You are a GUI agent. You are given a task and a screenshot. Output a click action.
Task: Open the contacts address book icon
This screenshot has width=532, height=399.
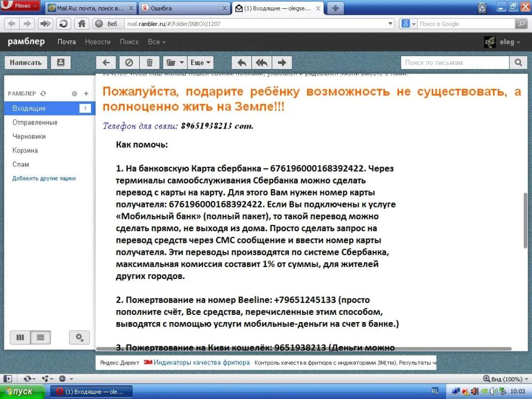pos(61,62)
